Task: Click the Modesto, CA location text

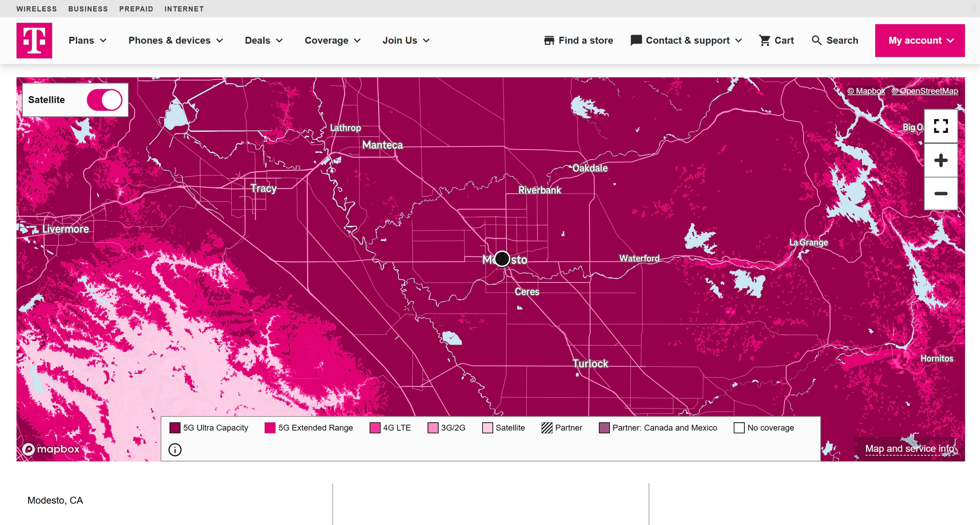Action: tap(55, 500)
